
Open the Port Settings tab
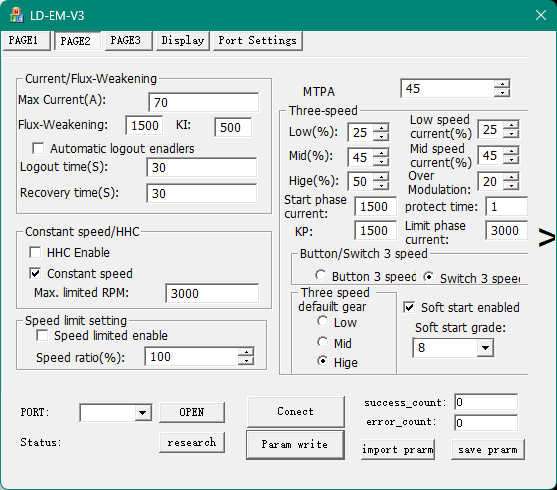[x=258, y=41]
